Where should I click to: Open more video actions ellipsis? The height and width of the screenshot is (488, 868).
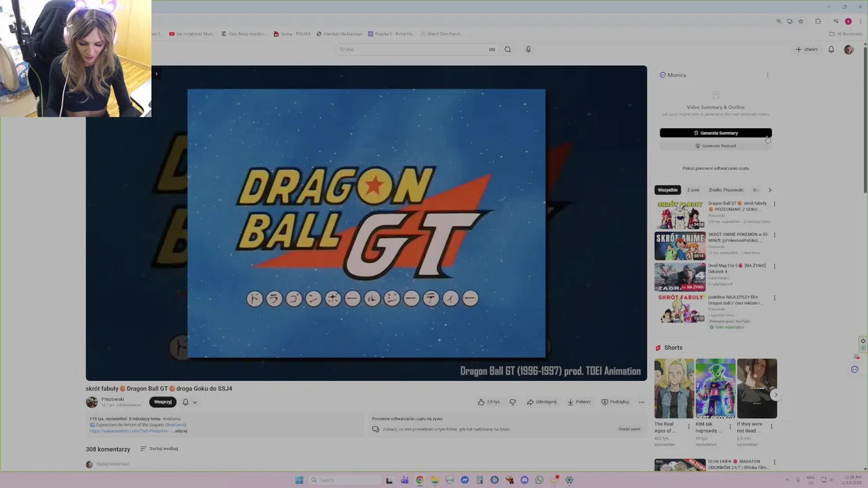642,402
